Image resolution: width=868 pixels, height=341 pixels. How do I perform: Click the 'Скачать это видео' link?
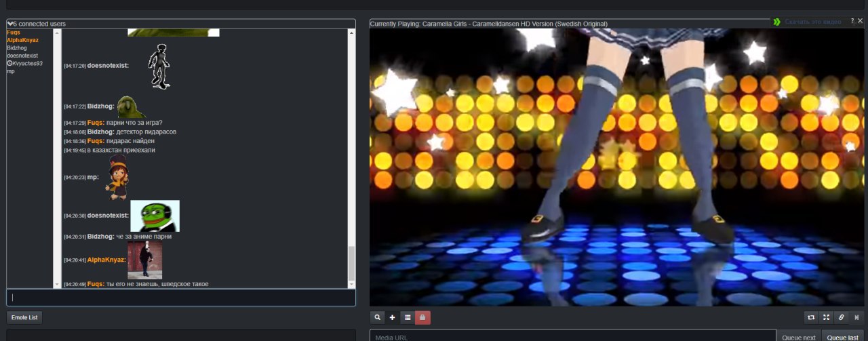coord(812,22)
